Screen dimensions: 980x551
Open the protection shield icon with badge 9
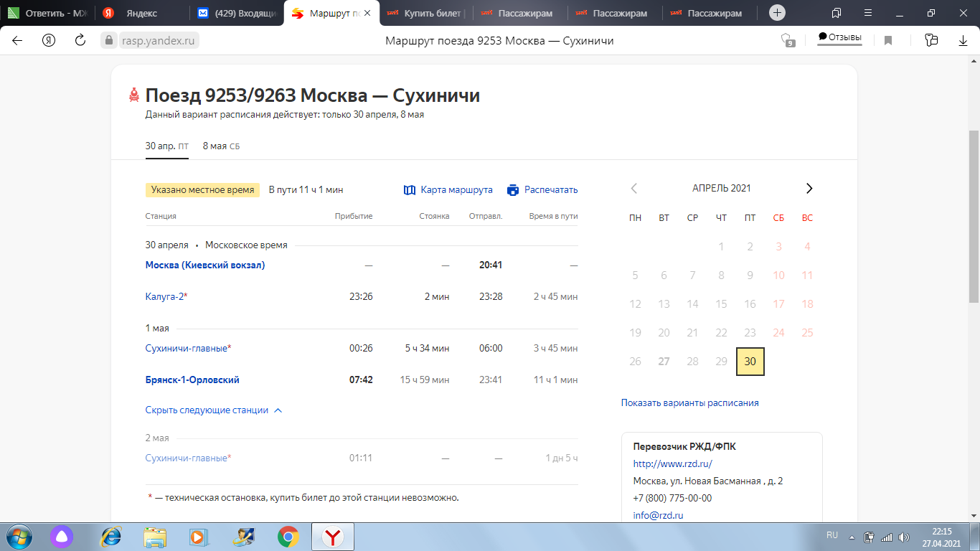[x=788, y=40]
